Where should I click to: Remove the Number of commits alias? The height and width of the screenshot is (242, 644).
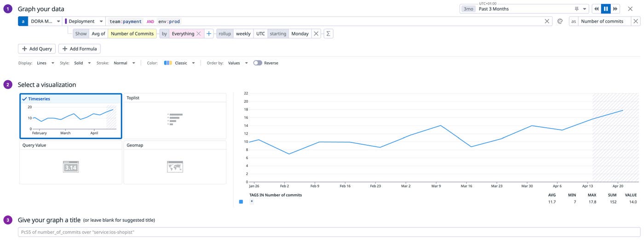point(635,21)
